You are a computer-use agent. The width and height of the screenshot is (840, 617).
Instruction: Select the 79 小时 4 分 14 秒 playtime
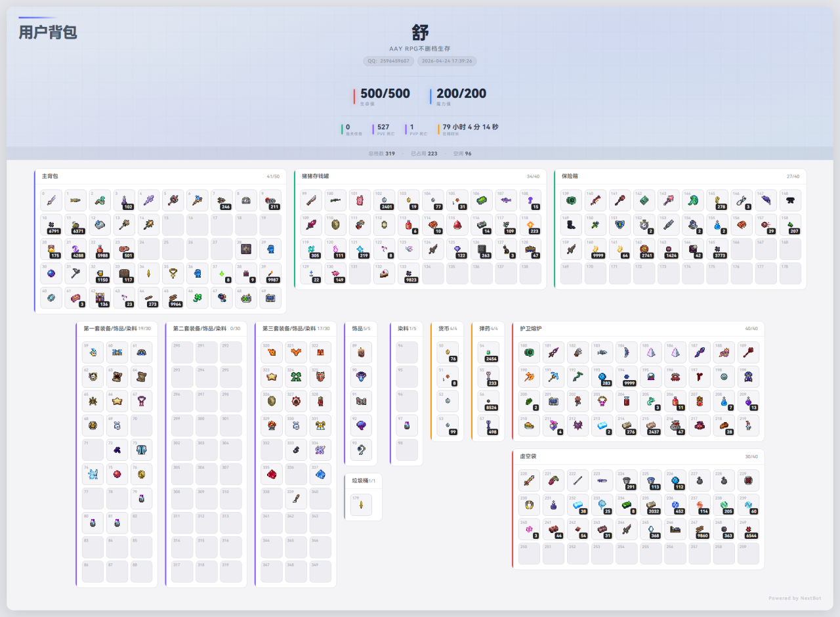click(471, 127)
